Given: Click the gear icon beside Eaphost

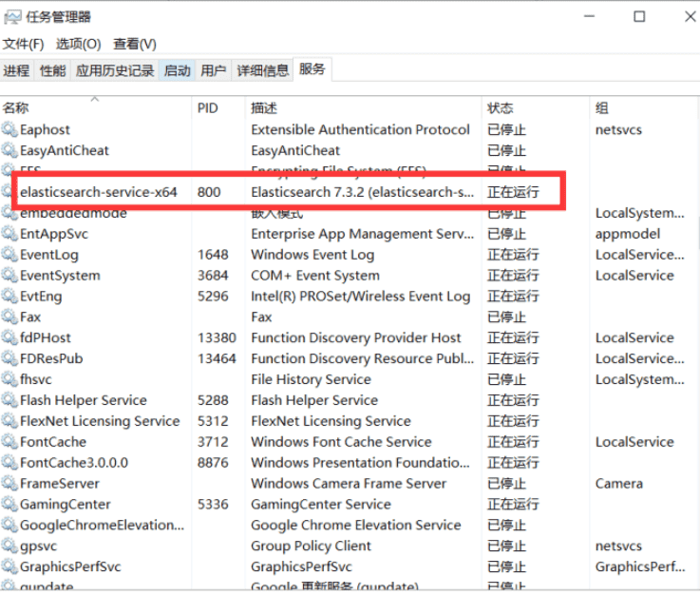Looking at the screenshot, I should pyautogui.click(x=9, y=129).
